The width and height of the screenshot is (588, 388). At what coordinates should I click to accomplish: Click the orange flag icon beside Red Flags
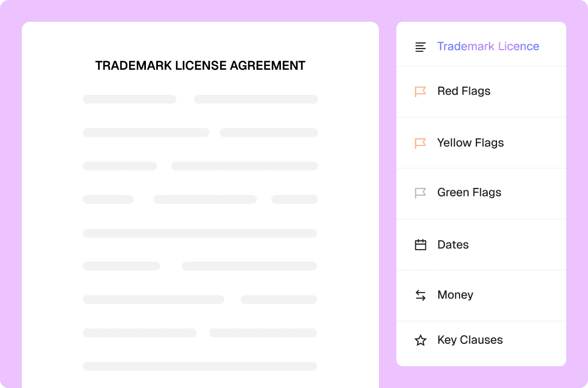420,92
